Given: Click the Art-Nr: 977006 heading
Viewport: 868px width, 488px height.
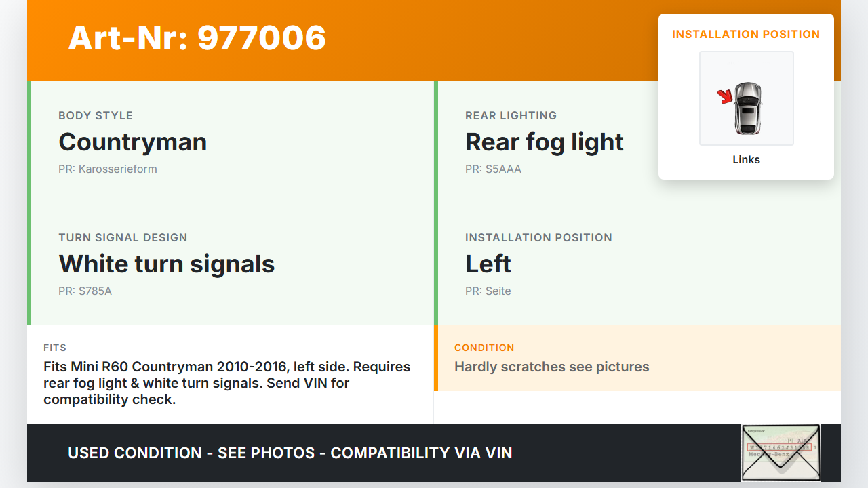Looking at the screenshot, I should tap(197, 38).
